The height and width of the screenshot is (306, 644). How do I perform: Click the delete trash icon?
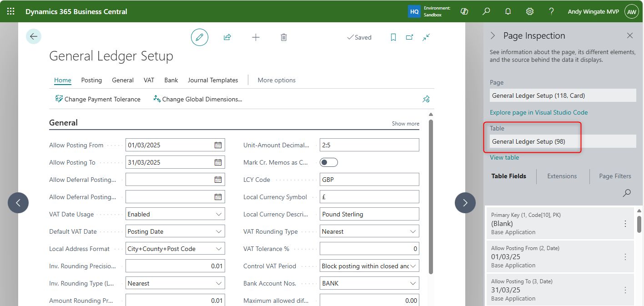click(x=284, y=37)
